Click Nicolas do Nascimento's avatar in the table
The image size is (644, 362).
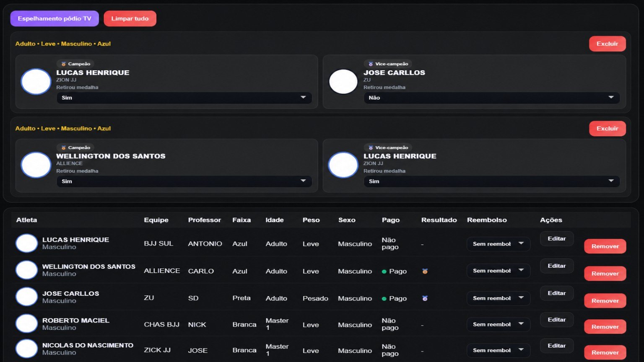tap(27, 349)
